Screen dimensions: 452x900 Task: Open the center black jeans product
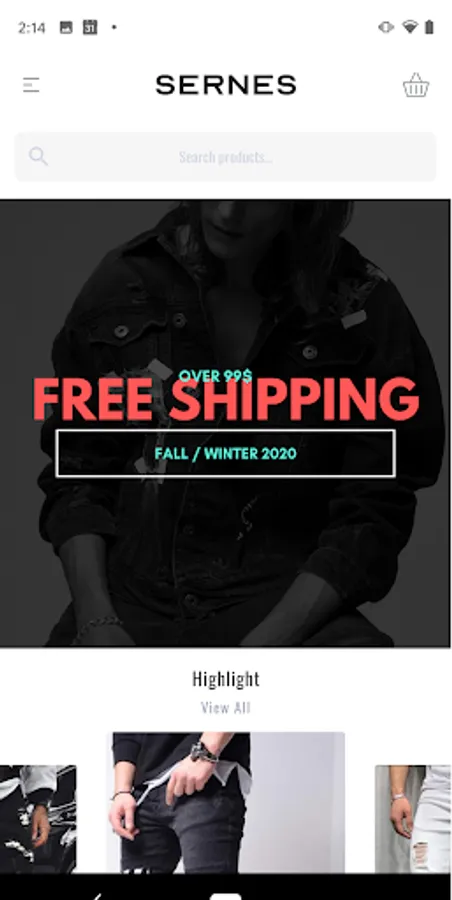pyautogui.click(x=226, y=802)
